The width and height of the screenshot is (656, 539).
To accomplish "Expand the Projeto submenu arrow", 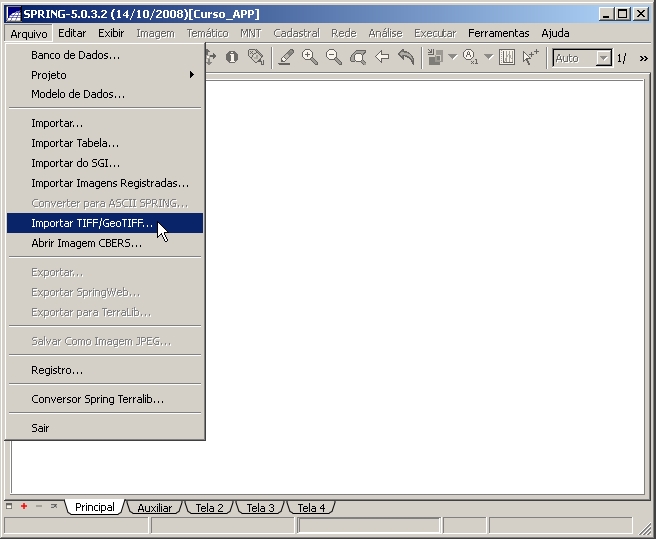I will coord(192,75).
